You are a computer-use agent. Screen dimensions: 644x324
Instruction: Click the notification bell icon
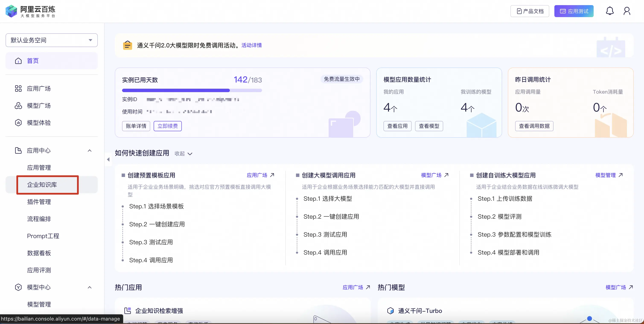coord(609,11)
